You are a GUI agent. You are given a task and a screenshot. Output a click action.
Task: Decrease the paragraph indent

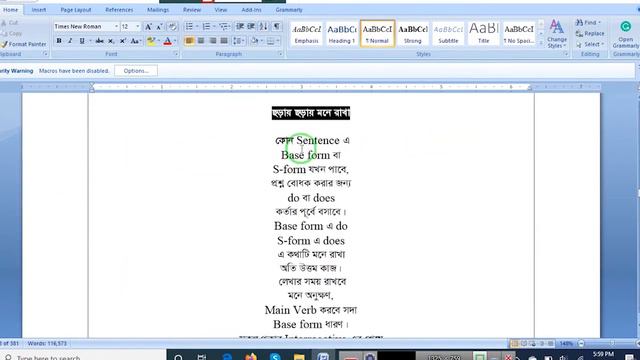pyautogui.click(x=240, y=27)
